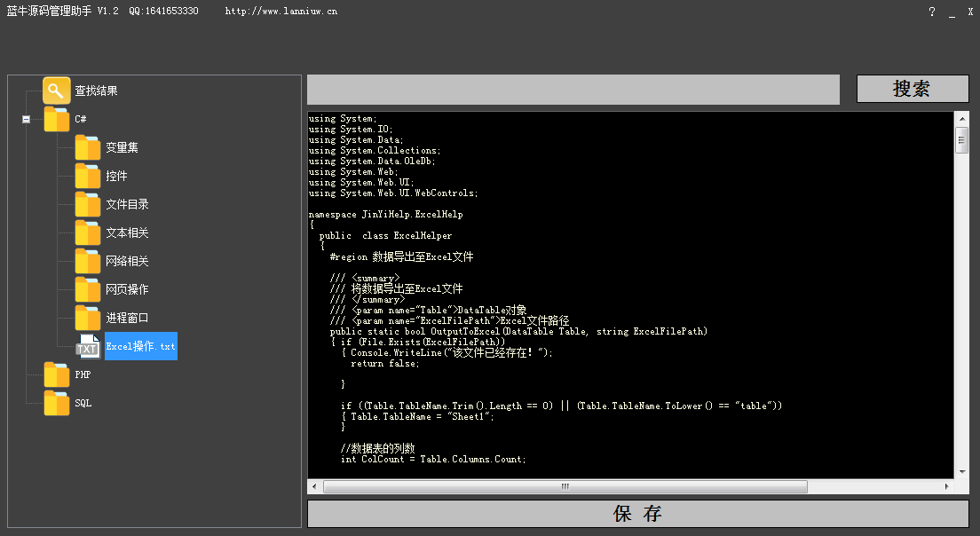Click the vertical scrollbar down arrow

click(x=961, y=472)
